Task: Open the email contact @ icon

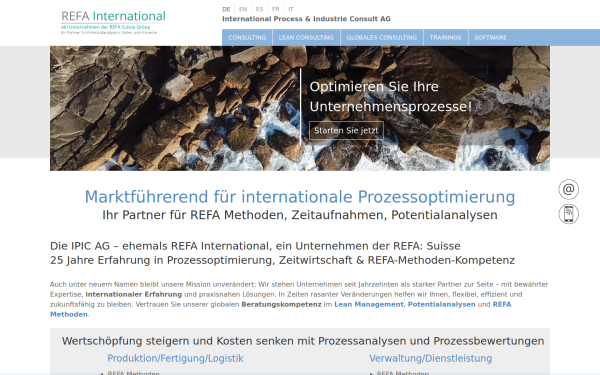Action: tap(568, 189)
